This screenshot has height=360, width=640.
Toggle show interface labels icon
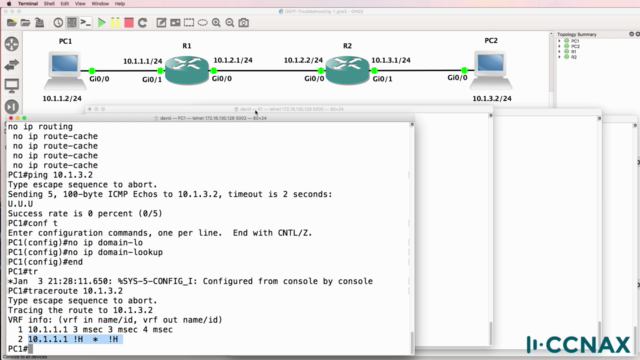[x=72, y=22]
